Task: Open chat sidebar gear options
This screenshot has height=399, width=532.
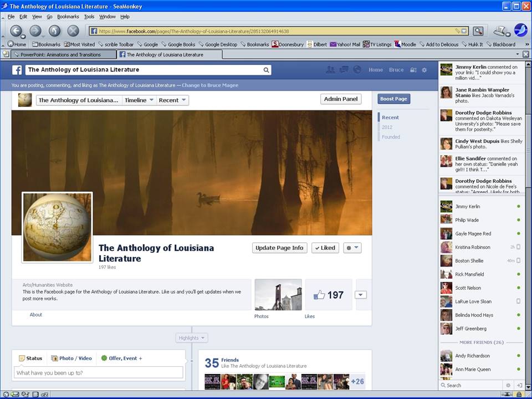Action: (508, 385)
